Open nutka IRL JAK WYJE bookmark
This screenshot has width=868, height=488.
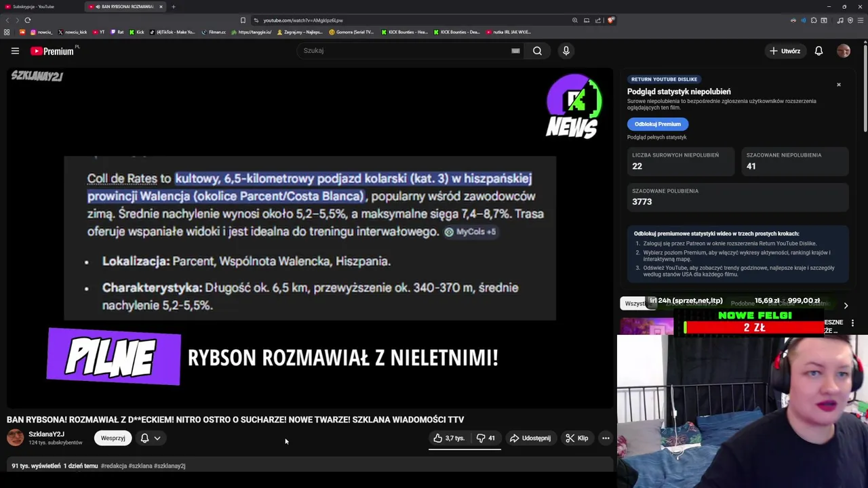[x=509, y=32]
